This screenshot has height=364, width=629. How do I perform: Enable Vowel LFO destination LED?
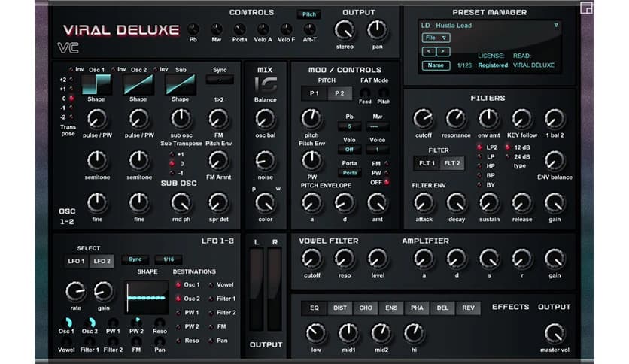coord(211,284)
